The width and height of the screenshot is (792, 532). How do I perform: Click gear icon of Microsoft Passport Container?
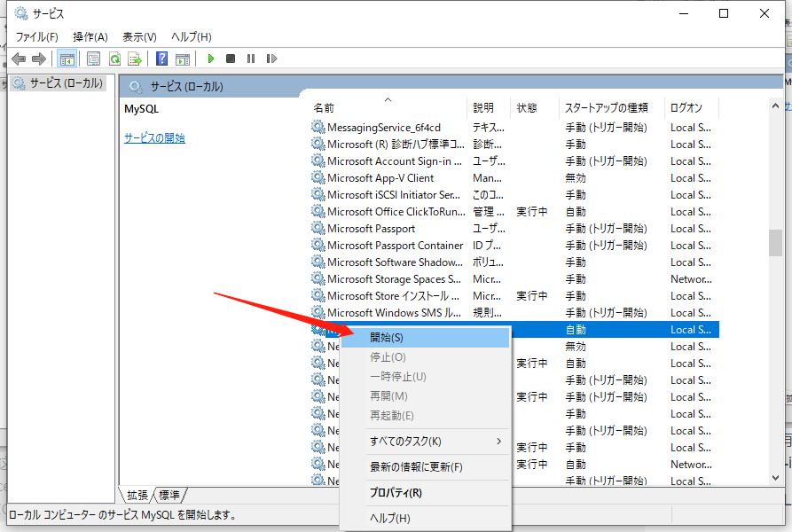click(x=318, y=245)
